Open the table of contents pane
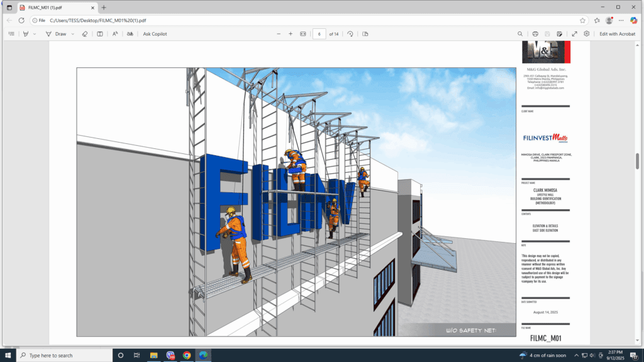 (11, 33)
